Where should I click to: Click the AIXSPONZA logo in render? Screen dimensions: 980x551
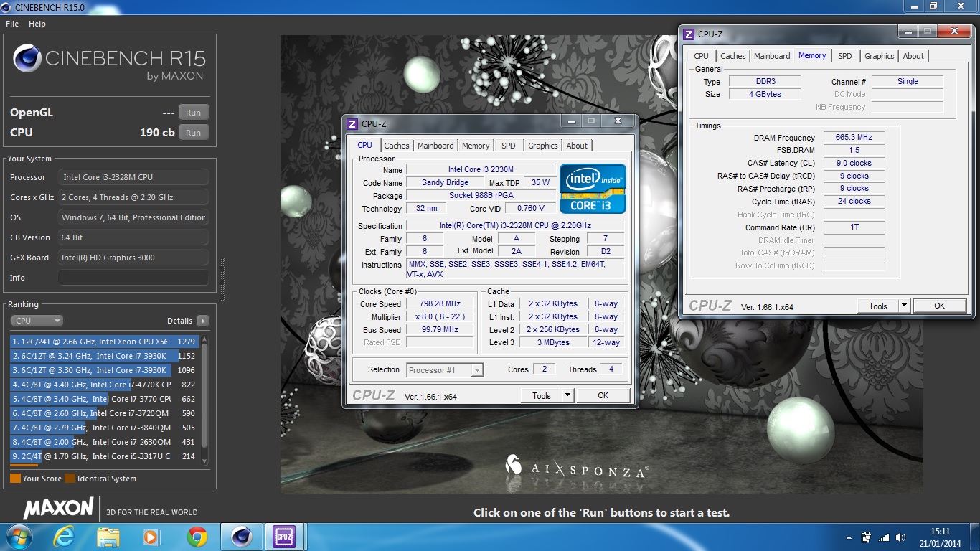[577, 467]
